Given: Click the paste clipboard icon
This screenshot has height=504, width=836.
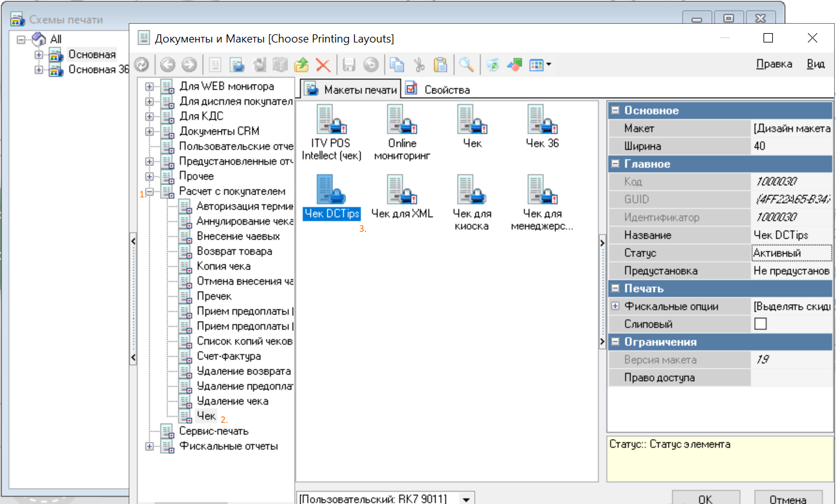Looking at the screenshot, I should [440, 64].
